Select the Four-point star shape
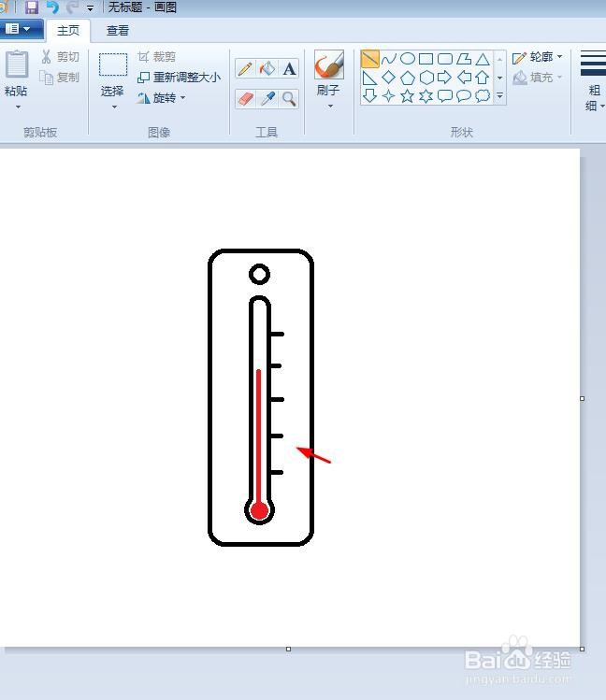606x700 pixels. coord(389,96)
